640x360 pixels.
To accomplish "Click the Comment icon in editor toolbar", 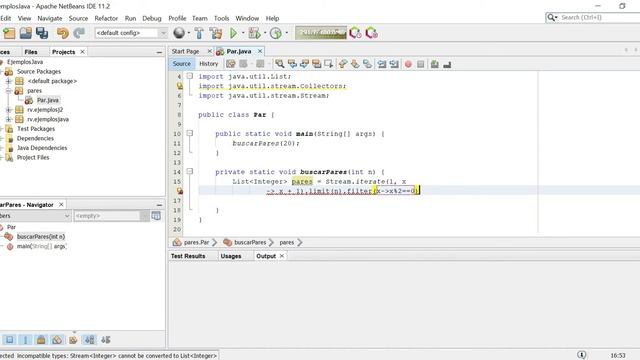I will point(435,64).
